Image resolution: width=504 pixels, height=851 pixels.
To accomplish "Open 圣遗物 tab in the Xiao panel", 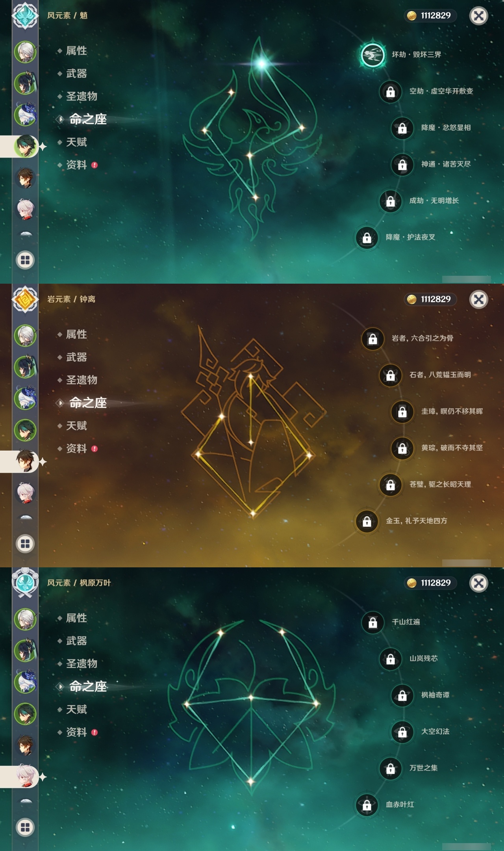I will (x=82, y=97).
